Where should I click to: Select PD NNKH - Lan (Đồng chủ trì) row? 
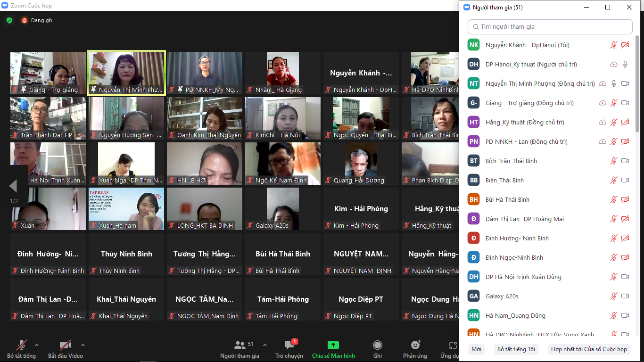pos(550,142)
